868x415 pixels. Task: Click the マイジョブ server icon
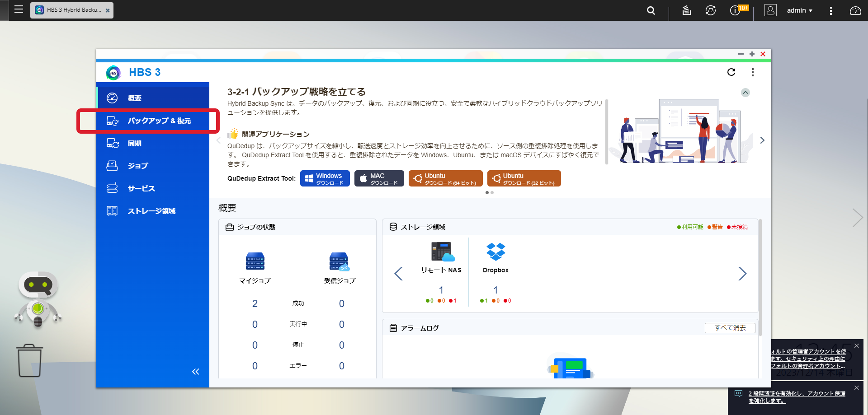pos(255,261)
